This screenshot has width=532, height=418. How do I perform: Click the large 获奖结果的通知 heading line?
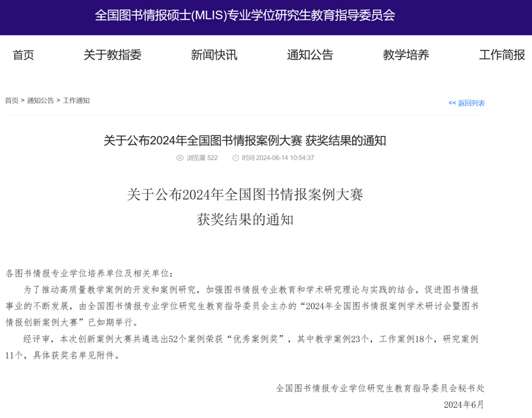(x=244, y=220)
